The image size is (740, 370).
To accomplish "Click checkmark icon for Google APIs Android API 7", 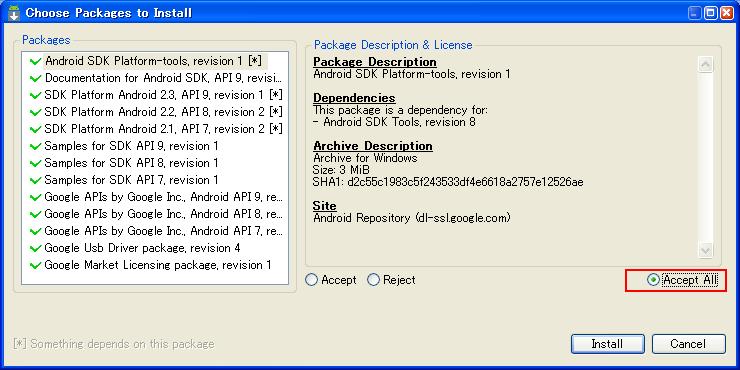I will pos(35,231).
